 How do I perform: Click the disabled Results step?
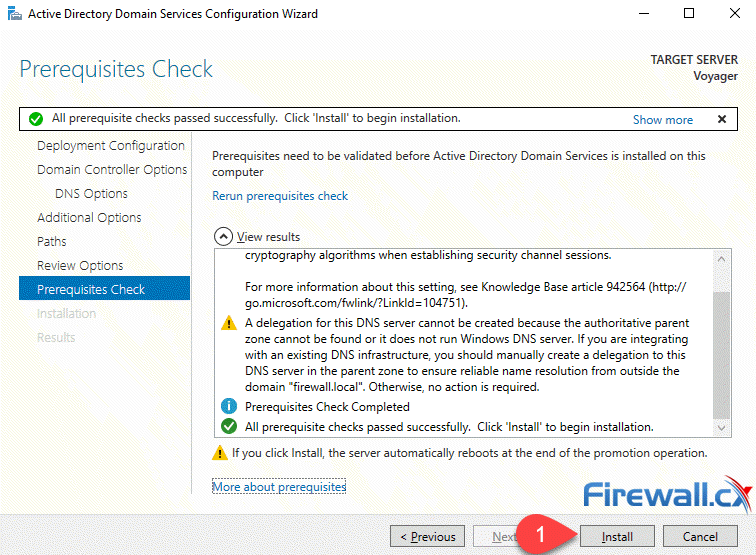pyautogui.click(x=56, y=338)
